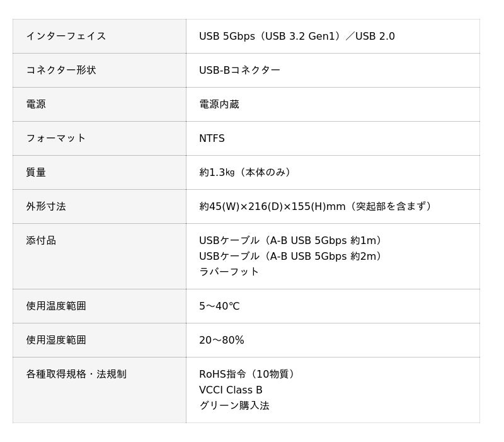The width and height of the screenshot is (504, 442).
Task: Click the 20〜80% humidity value
Action: pos(222,340)
